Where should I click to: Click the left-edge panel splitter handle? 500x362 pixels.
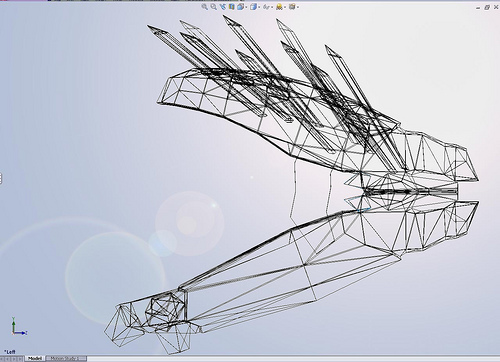click(x=1, y=178)
